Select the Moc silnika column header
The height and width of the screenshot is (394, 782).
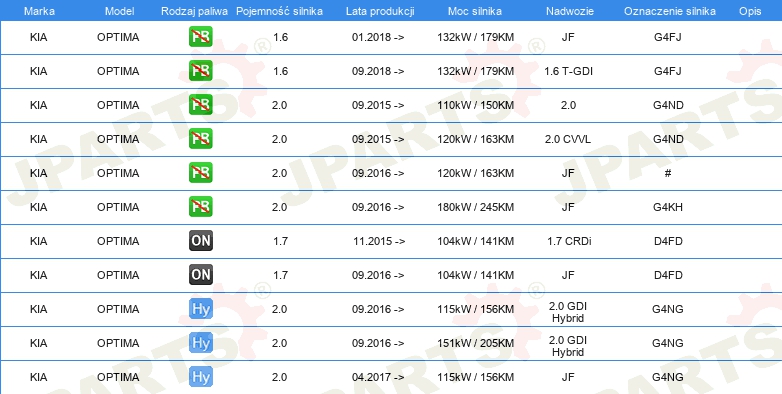[x=475, y=11]
